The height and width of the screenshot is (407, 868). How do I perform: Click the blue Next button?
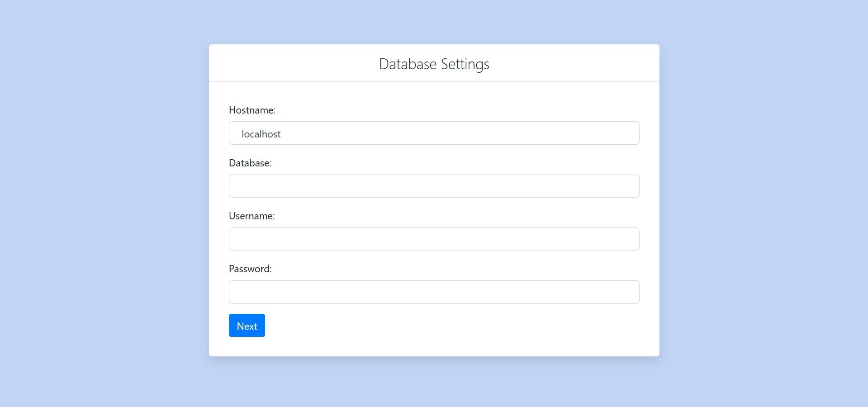247,326
